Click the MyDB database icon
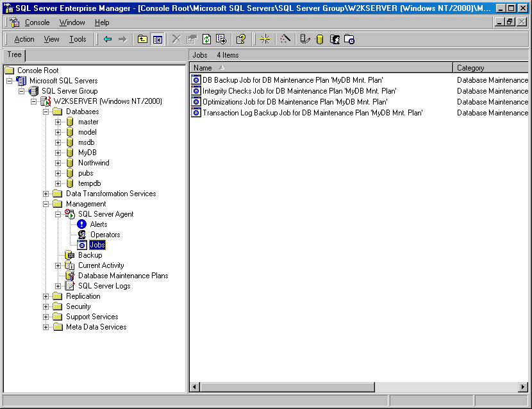532x409 pixels. coord(70,153)
